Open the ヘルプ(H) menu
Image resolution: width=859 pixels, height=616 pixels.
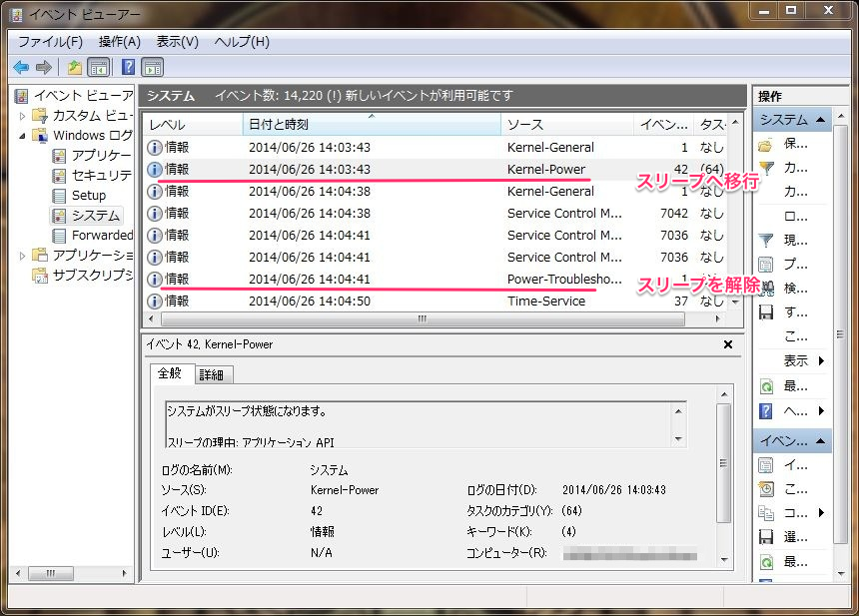[x=242, y=42]
